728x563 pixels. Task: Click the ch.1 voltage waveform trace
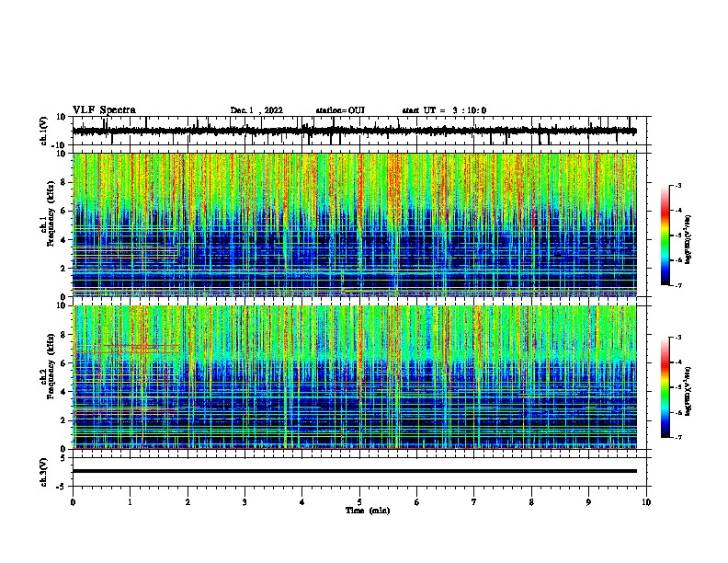[354, 131]
